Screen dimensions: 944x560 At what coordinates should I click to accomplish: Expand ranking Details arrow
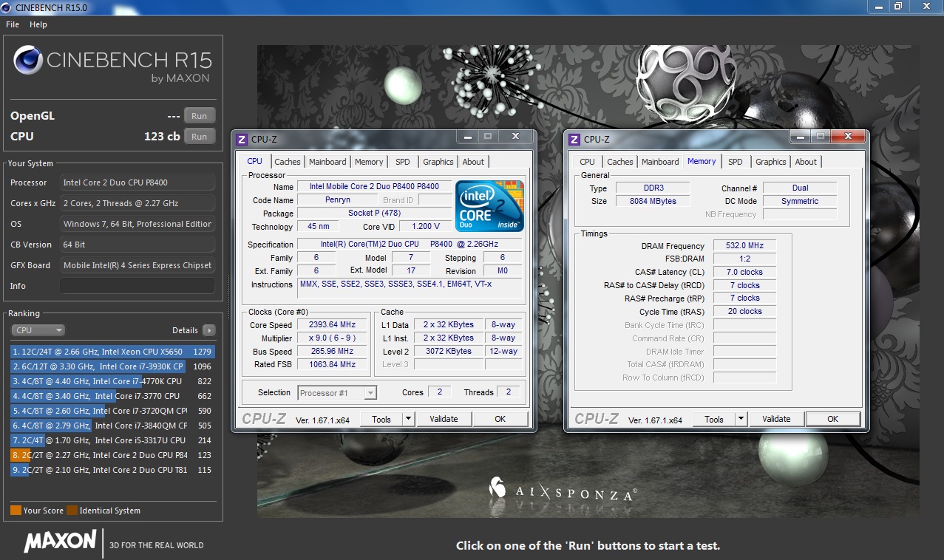click(209, 330)
